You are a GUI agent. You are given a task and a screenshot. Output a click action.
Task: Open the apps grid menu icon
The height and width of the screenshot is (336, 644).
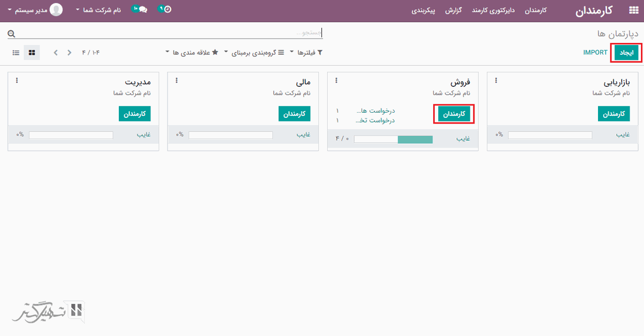tap(633, 10)
